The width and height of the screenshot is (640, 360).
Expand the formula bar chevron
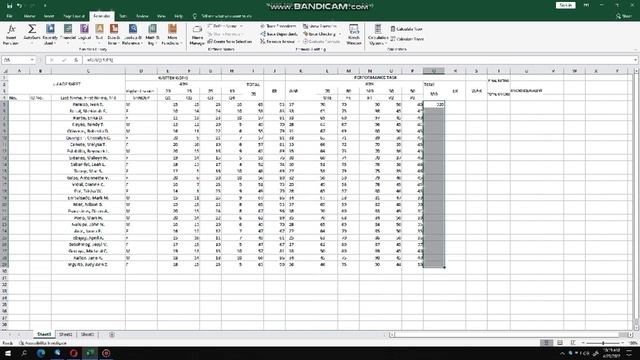pos(636,60)
